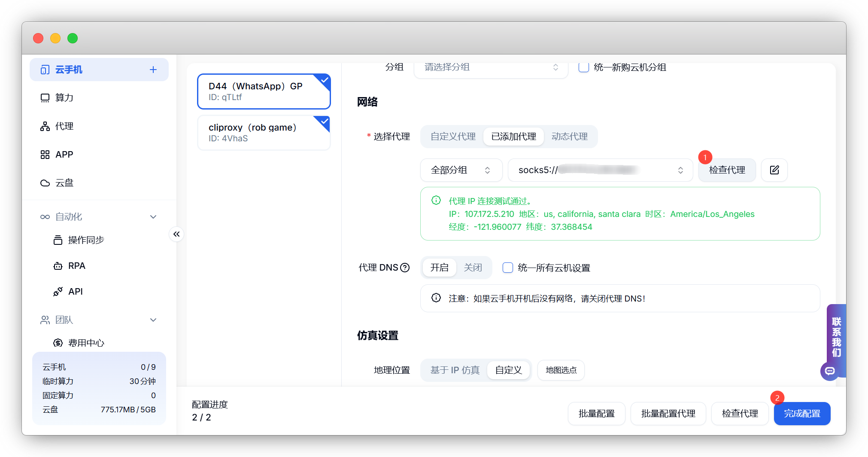This screenshot has height=457, width=868.
Task: Click the plus icon beside 云手机
Action: click(x=153, y=70)
